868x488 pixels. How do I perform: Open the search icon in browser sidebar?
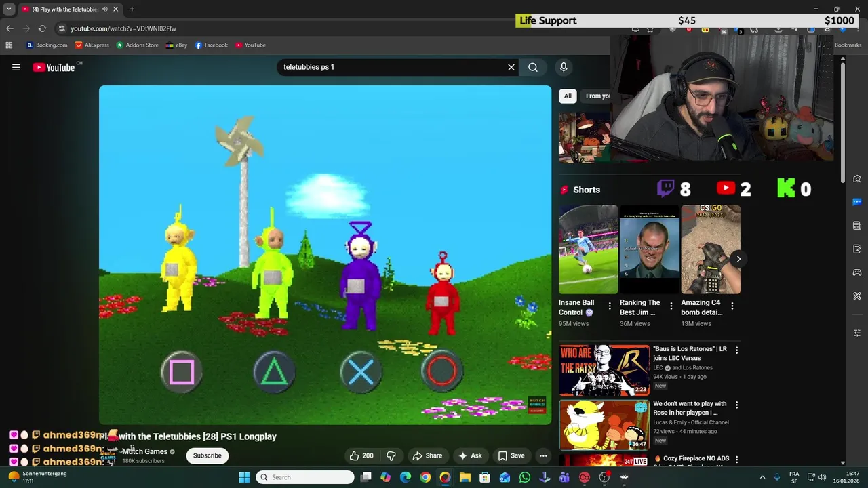857,179
